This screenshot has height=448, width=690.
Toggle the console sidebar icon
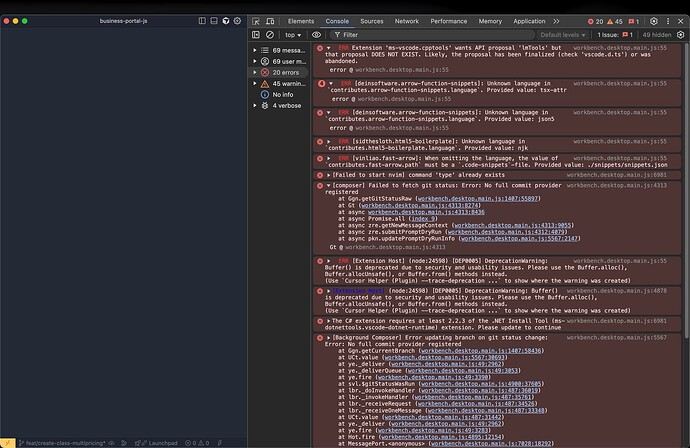(x=256, y=35)
